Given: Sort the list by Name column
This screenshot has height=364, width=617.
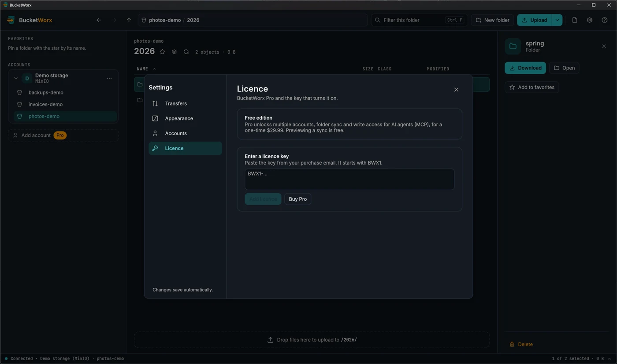Looking at the screenshot, I should pos(146,69).
